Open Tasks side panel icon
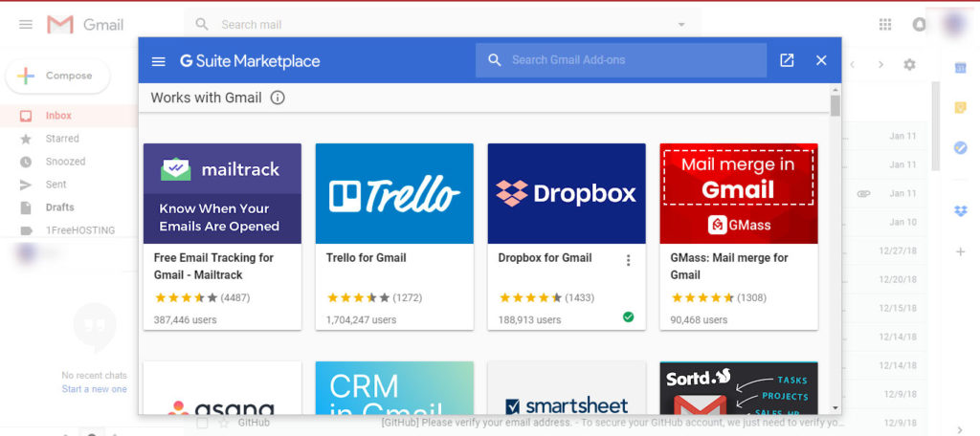980x436 pixels. [961, 148]
